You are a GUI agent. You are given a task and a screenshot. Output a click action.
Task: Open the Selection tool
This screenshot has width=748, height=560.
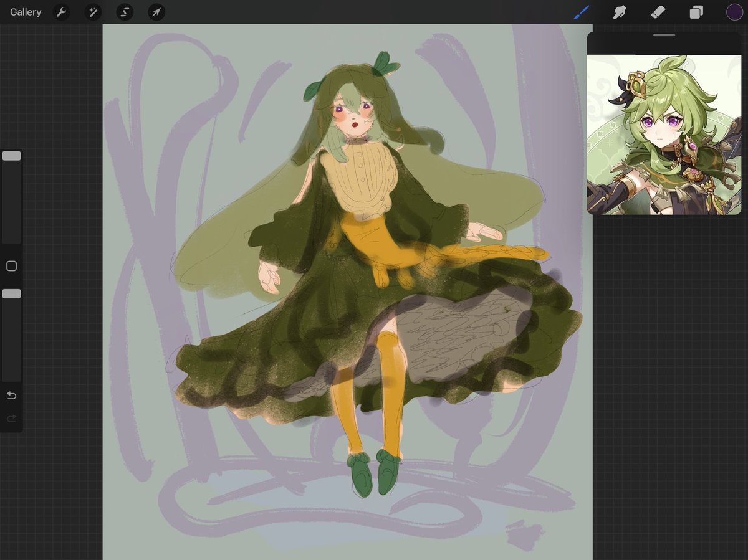point(125,12)
